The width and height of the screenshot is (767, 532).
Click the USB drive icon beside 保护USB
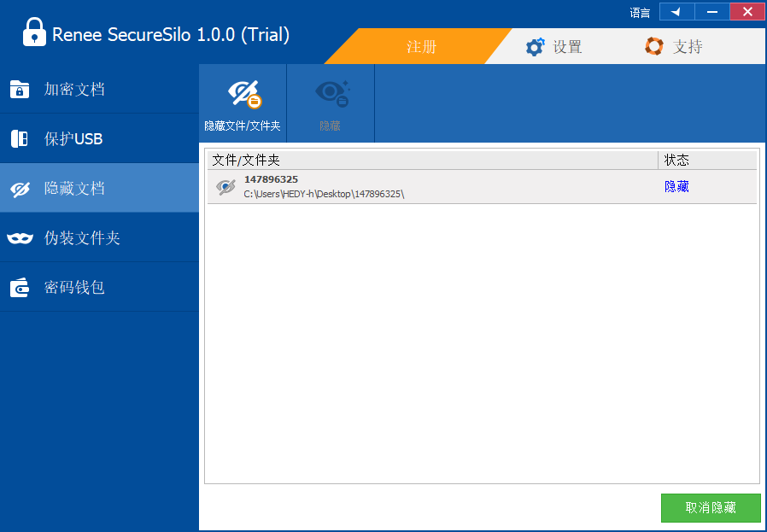(20, 139)
